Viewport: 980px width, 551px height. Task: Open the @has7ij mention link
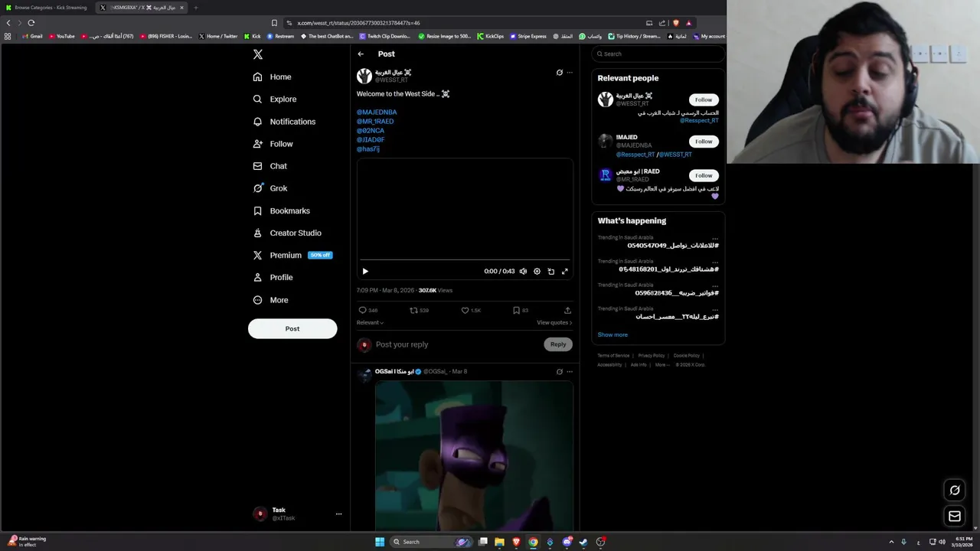368,148
